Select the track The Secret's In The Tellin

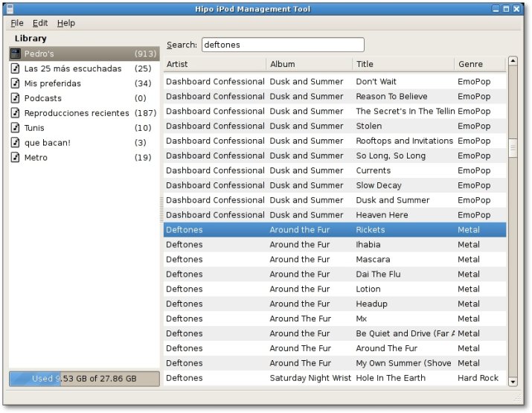pos(335,112)
